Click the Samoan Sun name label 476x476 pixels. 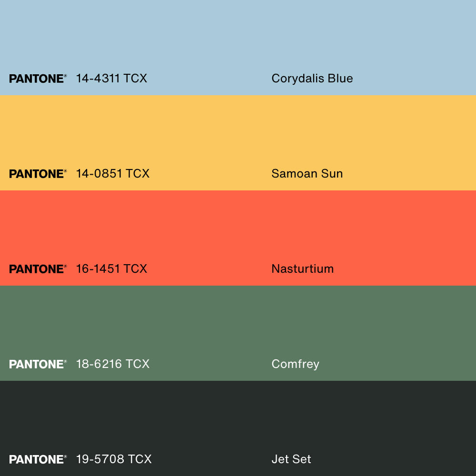(307, 174)
